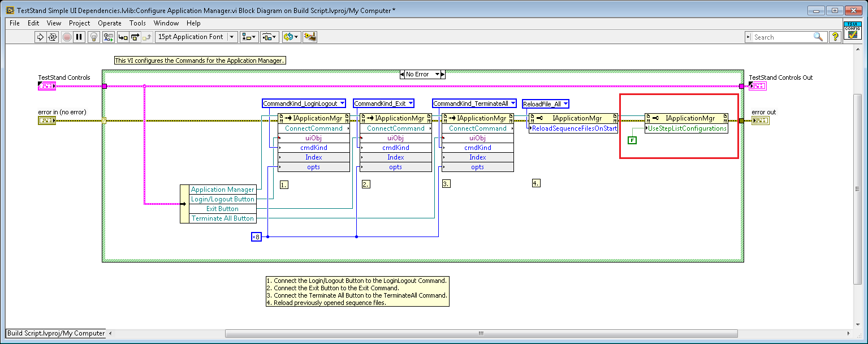Open the Context Help question mark

tap(835, 37)
